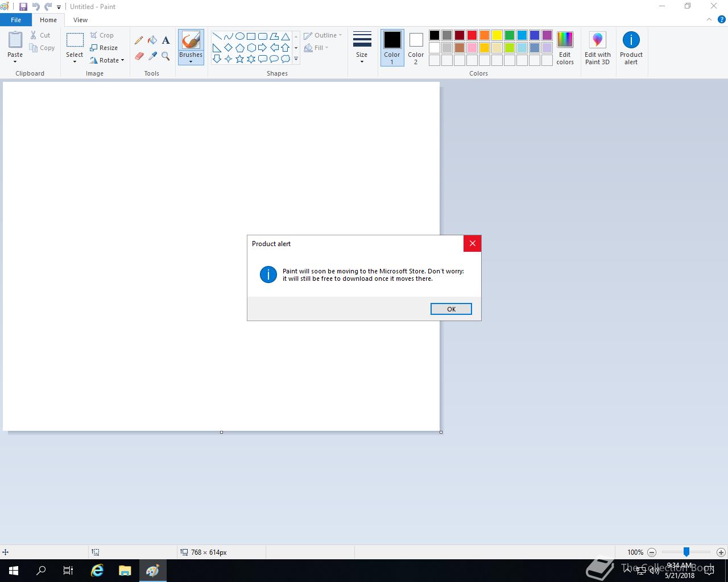728x582 pixels.
Task: Open the shape Fill dropdown
Action: click(x=316, y=48)
